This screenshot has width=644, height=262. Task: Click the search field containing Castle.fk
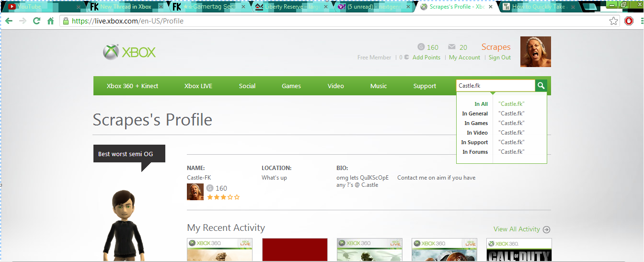click(495, 86)
